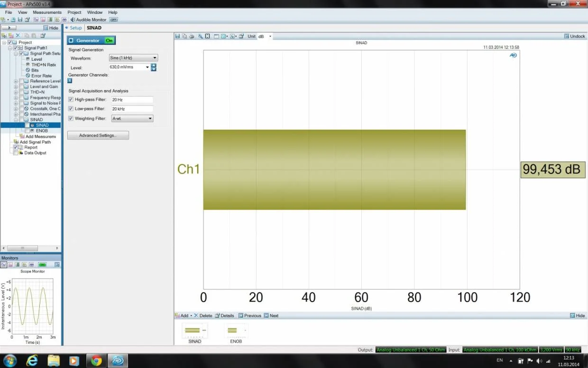Check the Data Output checkbox
Image resolution: width=588 pixels, height=368 pixels.
coord(15,153)
